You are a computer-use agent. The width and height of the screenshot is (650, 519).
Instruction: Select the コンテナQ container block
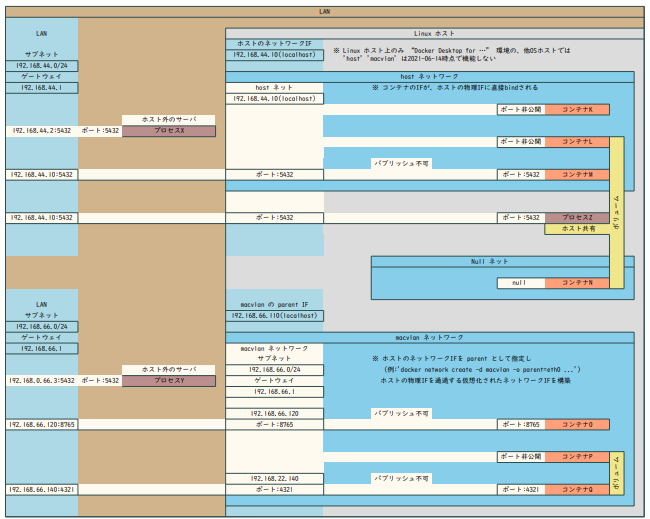(x=577, y=489)
